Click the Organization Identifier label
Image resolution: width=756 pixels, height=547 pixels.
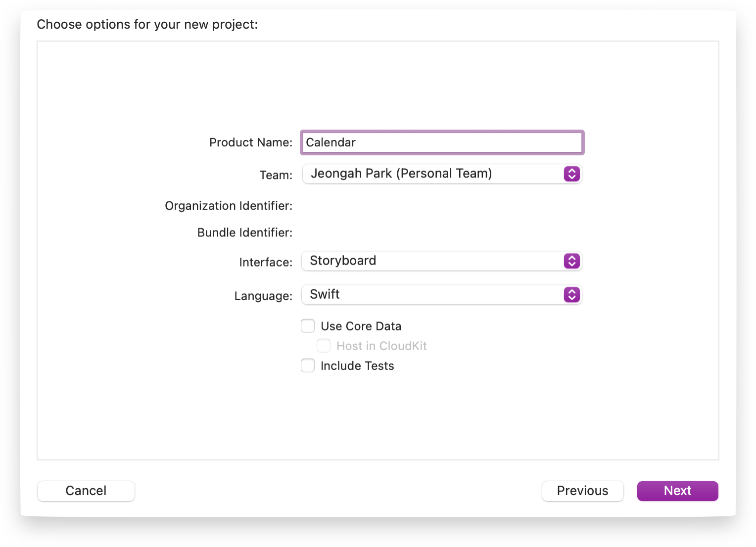tap(229, 206)
